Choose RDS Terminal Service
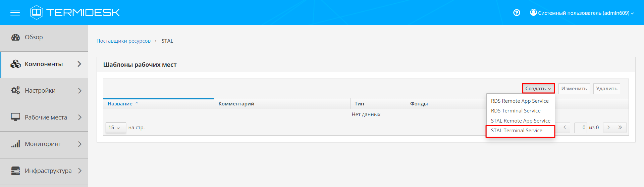Screen dimensions: 644x187 click(x=516, y=111)
